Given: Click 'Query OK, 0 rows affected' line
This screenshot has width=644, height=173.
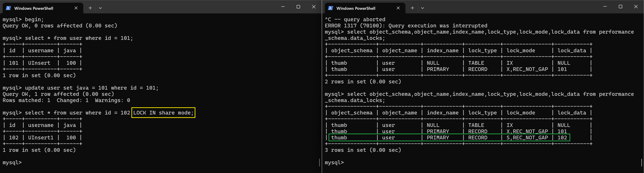Looking at the screenshot, I should pos(60,26).
